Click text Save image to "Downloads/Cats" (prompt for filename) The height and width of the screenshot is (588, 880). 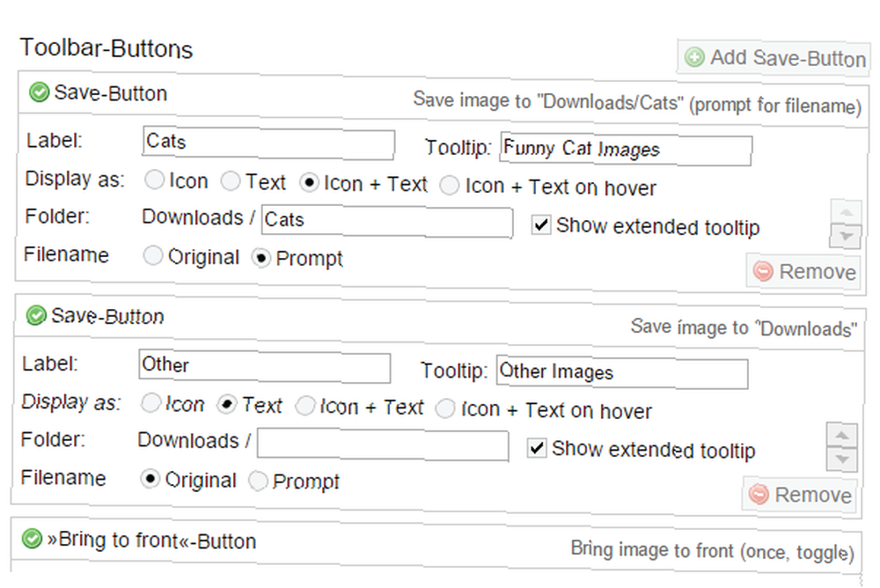pyautogui.click(x=637, y=103)
